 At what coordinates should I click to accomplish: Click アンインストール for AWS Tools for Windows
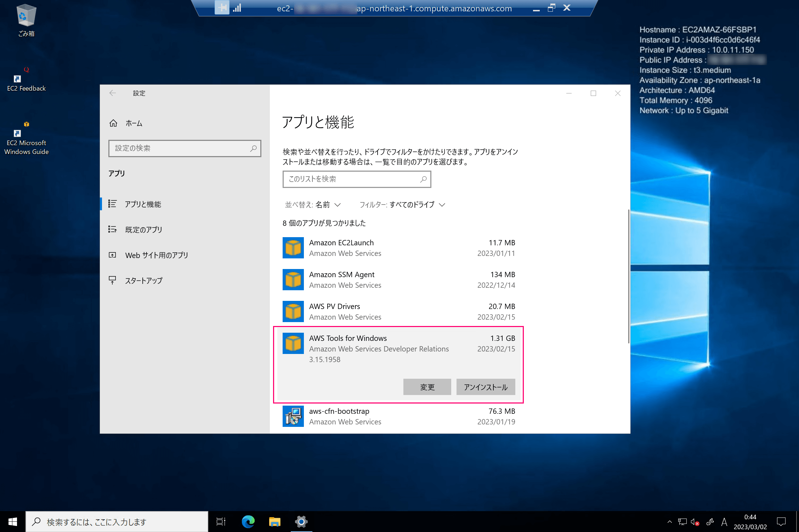486,387
